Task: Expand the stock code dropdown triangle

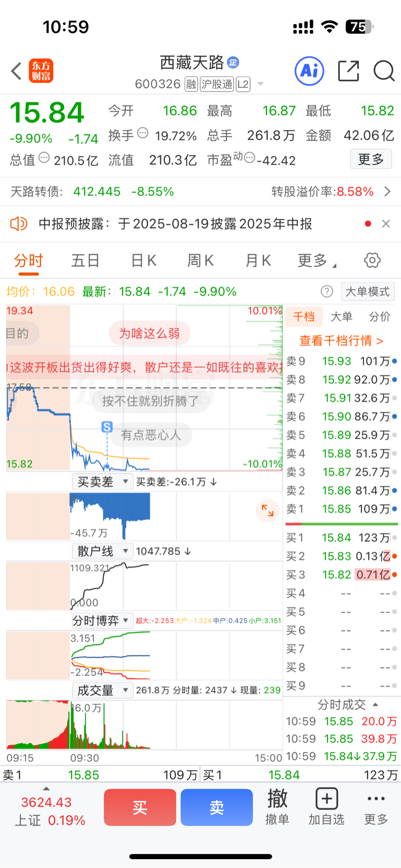Action: [x=260, y=85]
